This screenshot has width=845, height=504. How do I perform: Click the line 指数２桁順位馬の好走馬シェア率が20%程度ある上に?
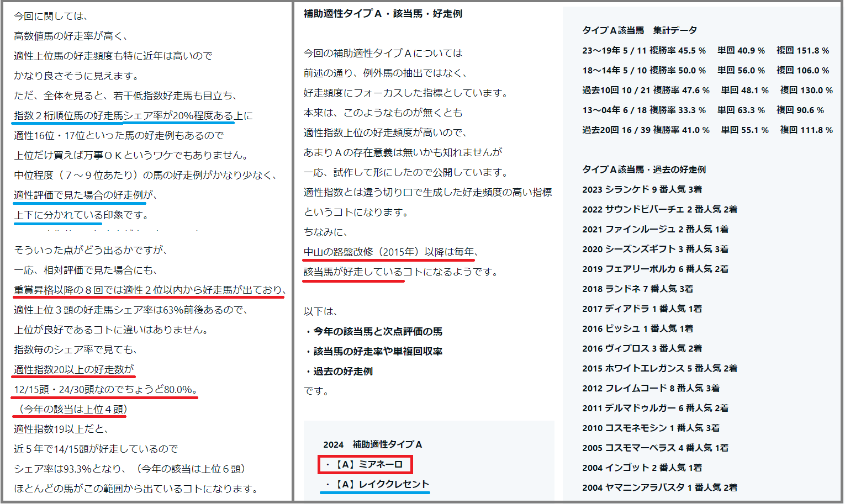point(133,115)
